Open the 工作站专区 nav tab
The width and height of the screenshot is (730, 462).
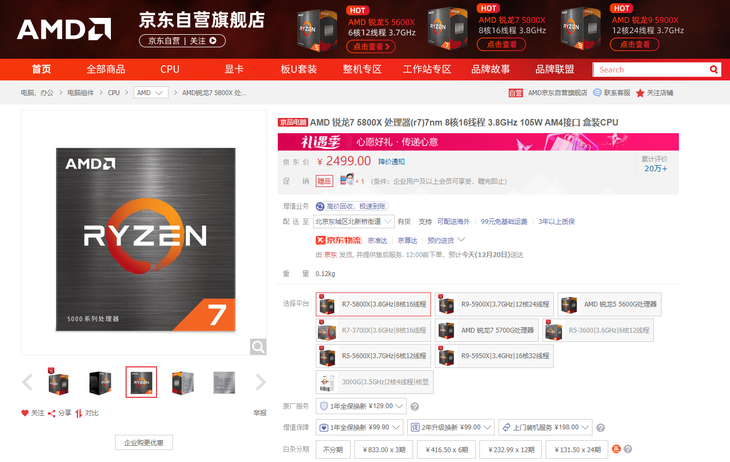426,69
